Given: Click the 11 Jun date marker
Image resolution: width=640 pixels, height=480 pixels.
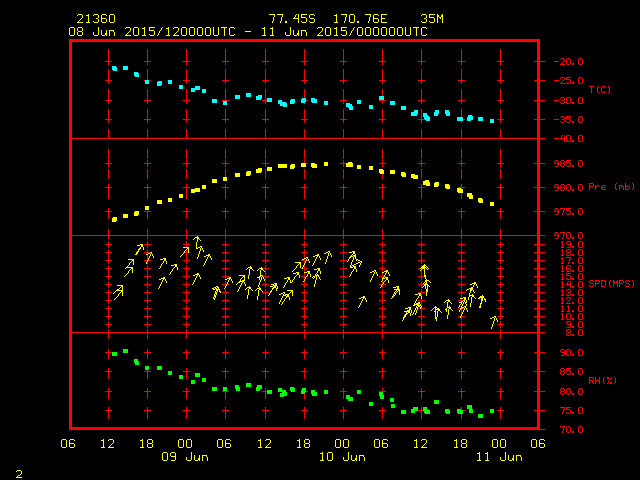Looking at the screenshot, I should 498,457.
